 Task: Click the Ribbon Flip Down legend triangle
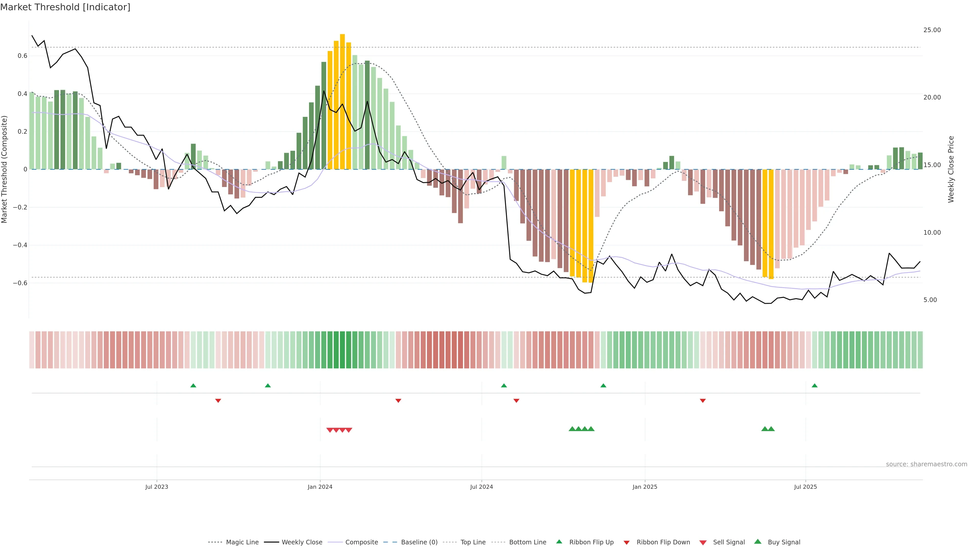(x=627, y=543)
